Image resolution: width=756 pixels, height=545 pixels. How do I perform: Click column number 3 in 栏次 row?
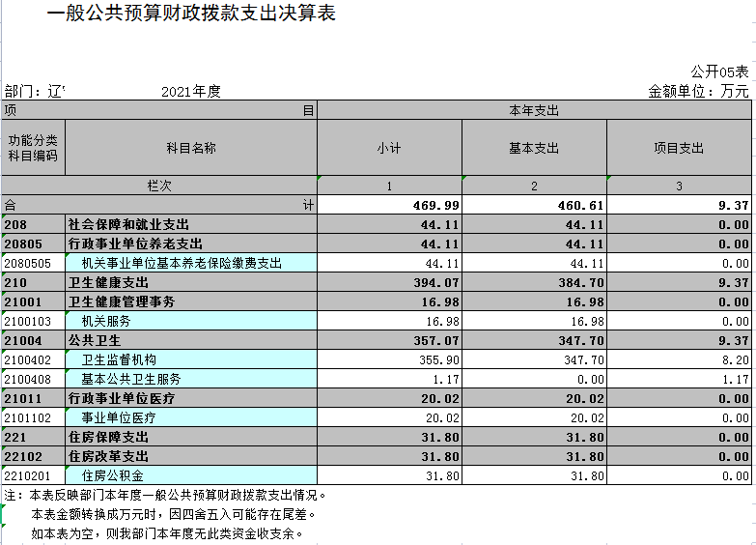[679, 186]
